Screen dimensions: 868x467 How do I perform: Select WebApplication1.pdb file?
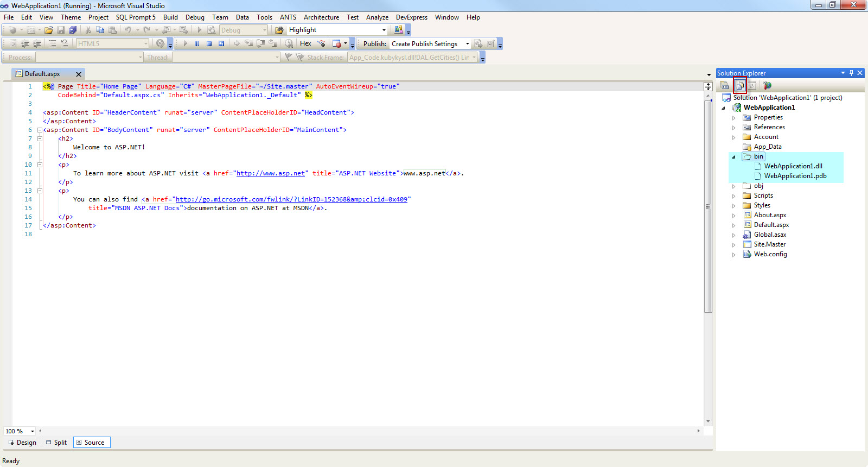795,176
